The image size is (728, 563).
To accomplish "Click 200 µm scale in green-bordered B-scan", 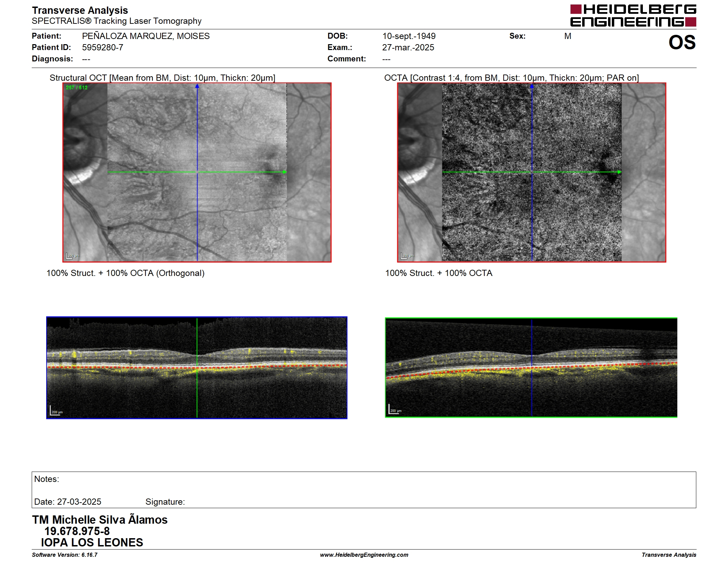I will click(x=395, y=409).
